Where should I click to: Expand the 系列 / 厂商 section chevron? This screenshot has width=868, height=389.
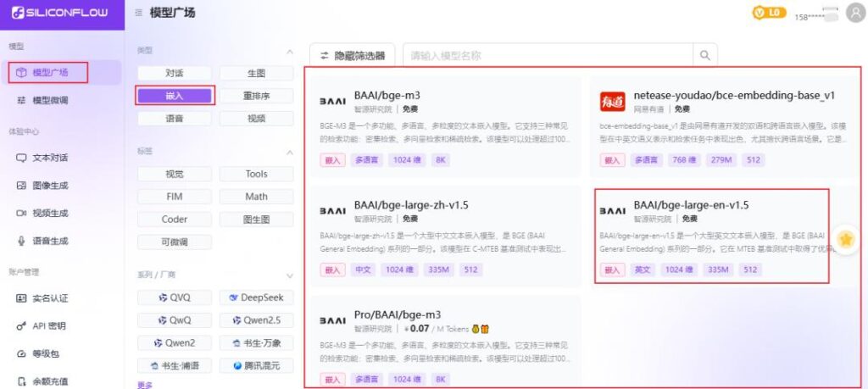pos(289,275)
